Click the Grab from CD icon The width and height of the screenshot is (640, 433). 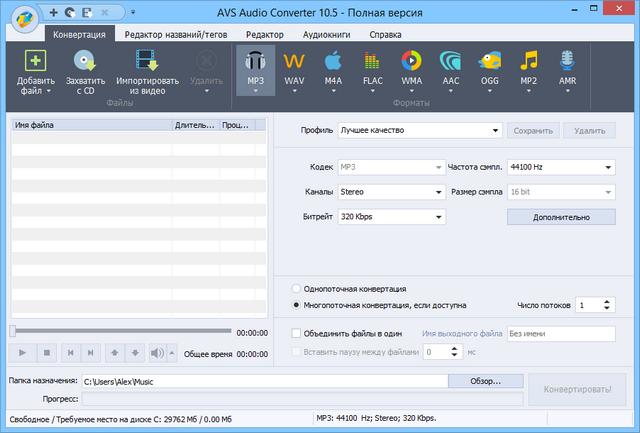click(85, 64)
